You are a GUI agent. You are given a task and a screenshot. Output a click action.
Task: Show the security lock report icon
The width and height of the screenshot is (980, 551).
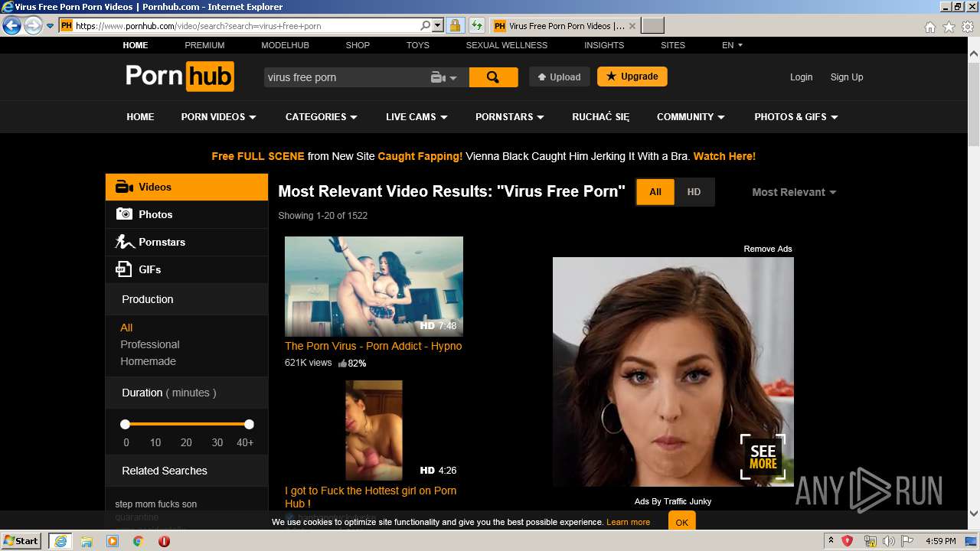[455, 25]
